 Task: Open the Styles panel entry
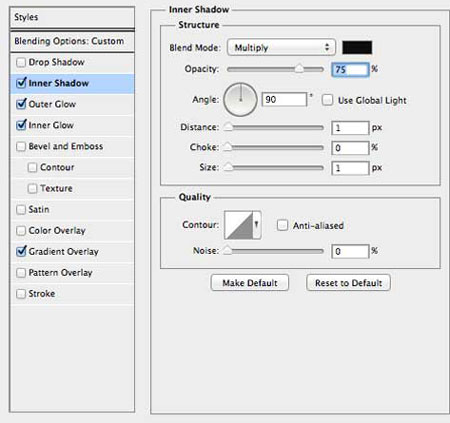tap(72, 17)
